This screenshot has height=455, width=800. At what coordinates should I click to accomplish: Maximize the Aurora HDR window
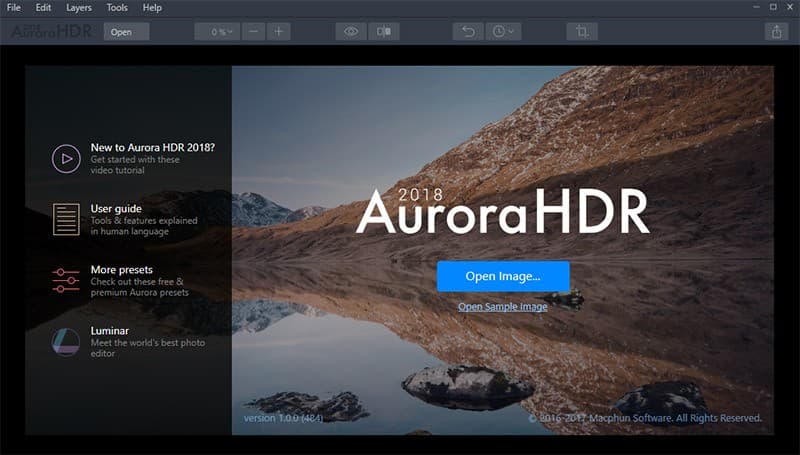[x=773, y=7]
